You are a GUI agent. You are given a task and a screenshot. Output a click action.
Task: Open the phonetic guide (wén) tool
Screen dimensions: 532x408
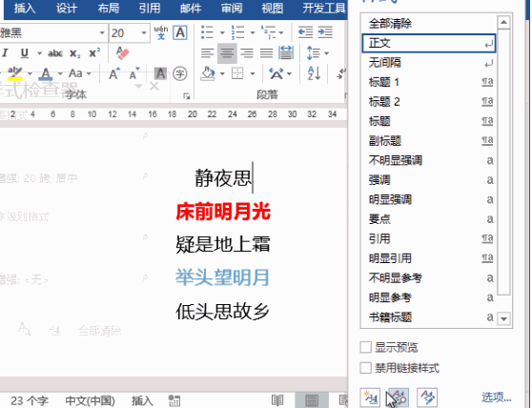161,32
